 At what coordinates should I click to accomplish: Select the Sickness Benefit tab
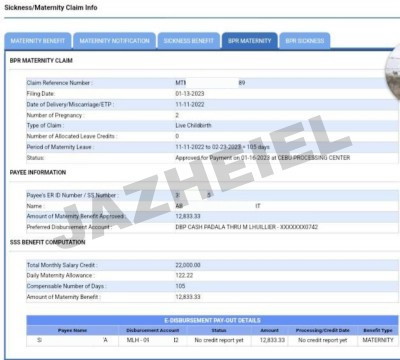point(189,41)
